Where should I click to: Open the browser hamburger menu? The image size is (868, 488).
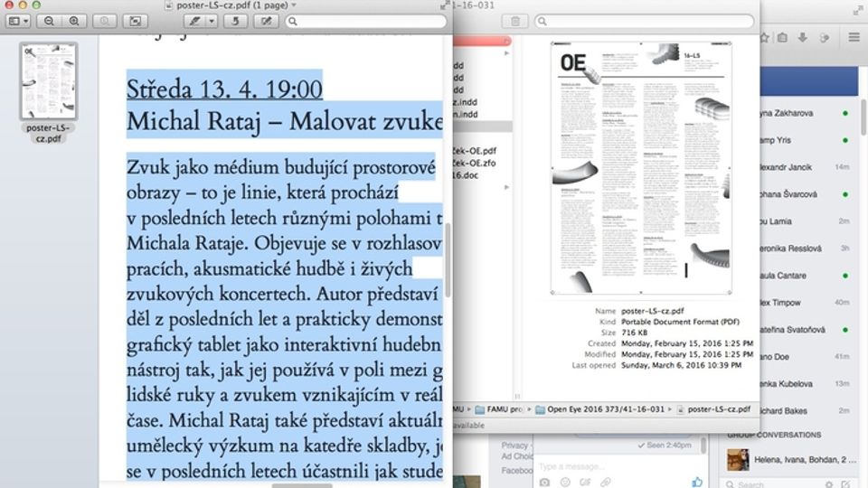854,38
